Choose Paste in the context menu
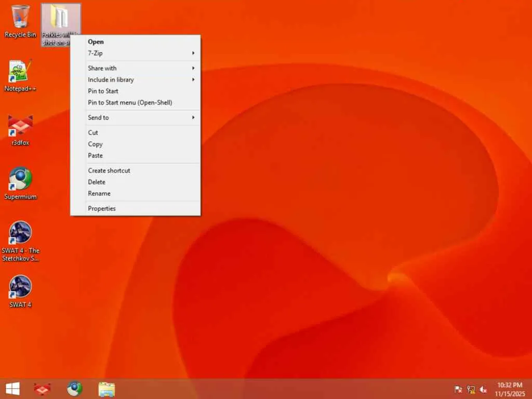The image size is (532, 399). click(x=136, y=156)
